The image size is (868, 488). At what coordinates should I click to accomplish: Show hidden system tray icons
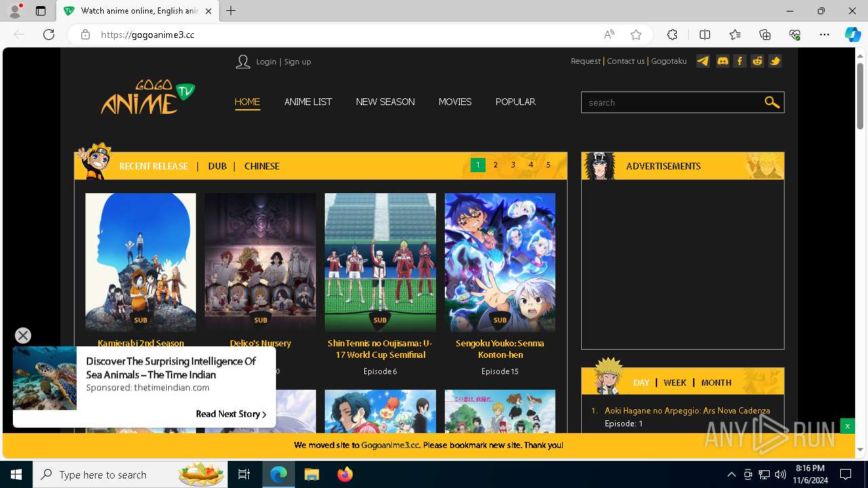(731, 474)
